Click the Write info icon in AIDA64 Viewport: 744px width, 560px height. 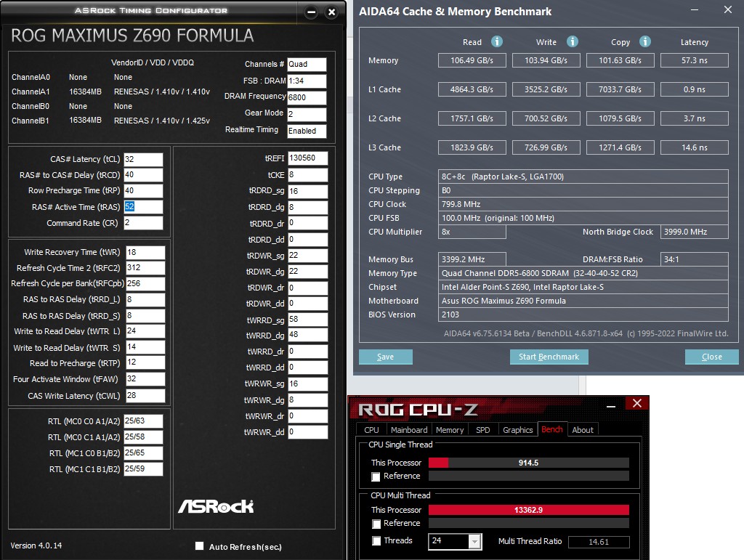(x=573, y=41)
